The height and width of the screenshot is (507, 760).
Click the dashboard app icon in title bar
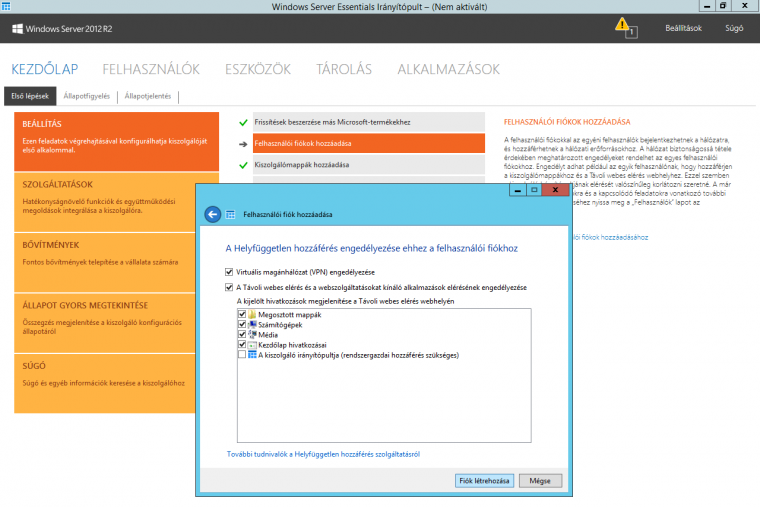click(6, 6)
